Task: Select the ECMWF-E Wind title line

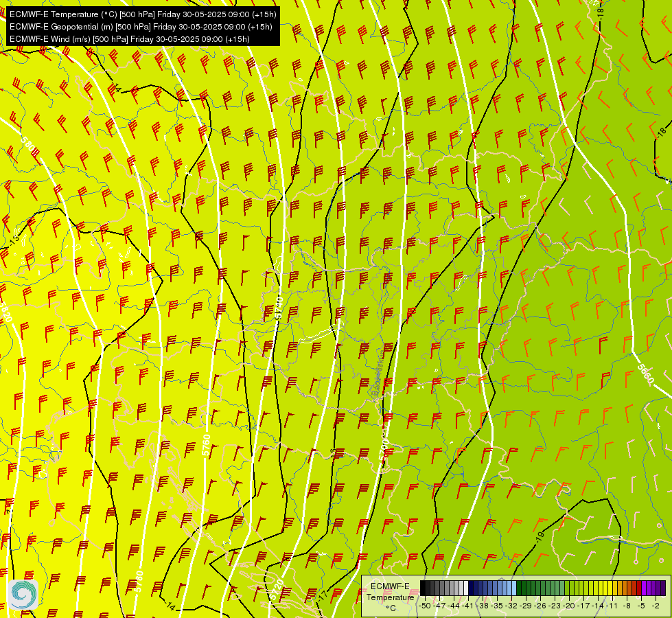Action: (x=130, y=39)
